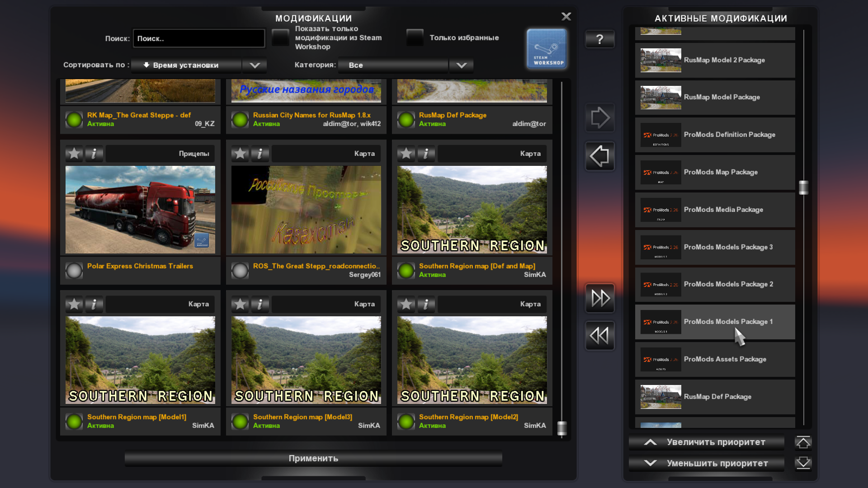Toggle Только избранные checkbox
Viewport: 868px width, 488px height.
pyautogui.click(x=415, y=38)
